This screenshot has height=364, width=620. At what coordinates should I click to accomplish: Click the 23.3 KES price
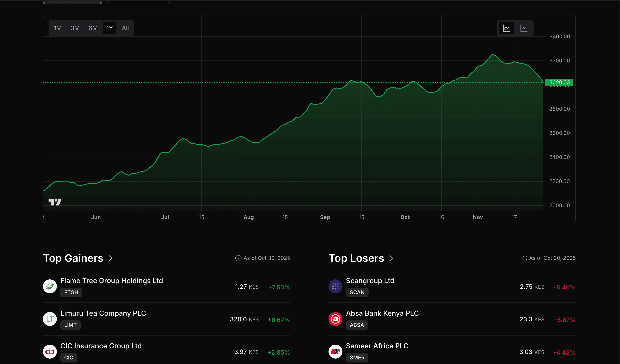[532, 319]
